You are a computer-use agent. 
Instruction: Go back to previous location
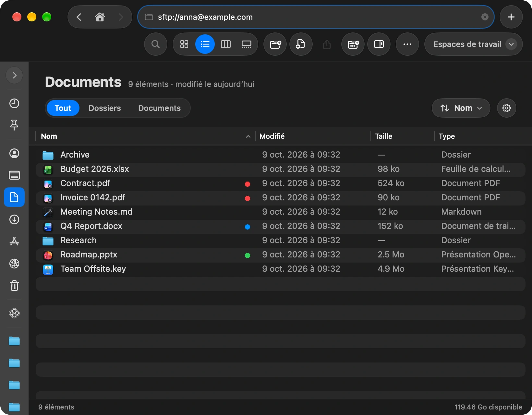(x=79, y=17)
